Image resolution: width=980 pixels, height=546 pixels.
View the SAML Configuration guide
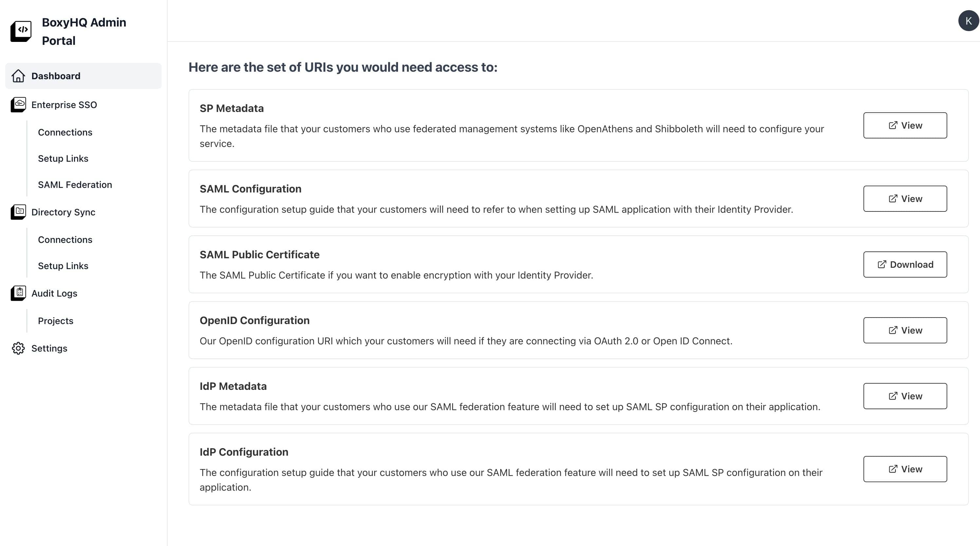905,198
